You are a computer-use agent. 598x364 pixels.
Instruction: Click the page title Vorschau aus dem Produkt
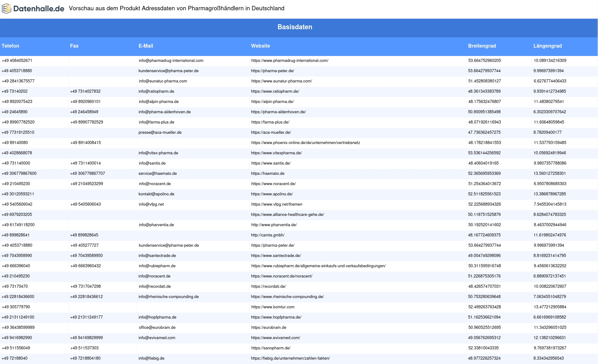coord(177,8)
